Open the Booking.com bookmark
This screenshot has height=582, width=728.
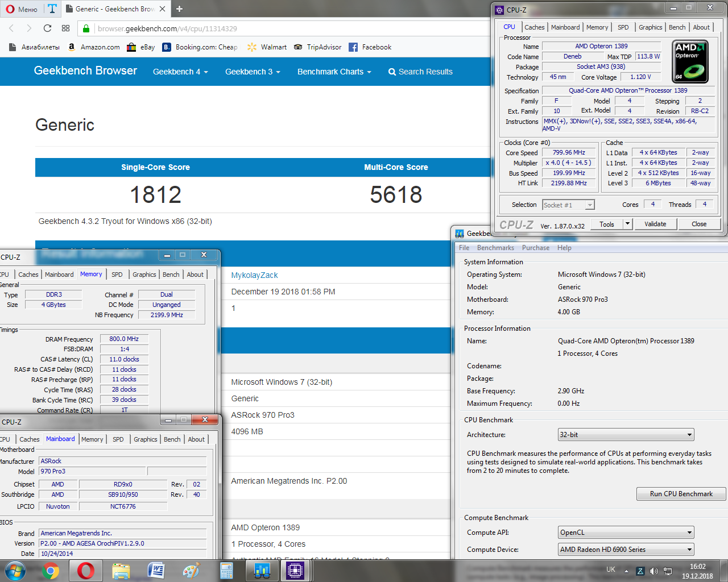coord(200,47)
